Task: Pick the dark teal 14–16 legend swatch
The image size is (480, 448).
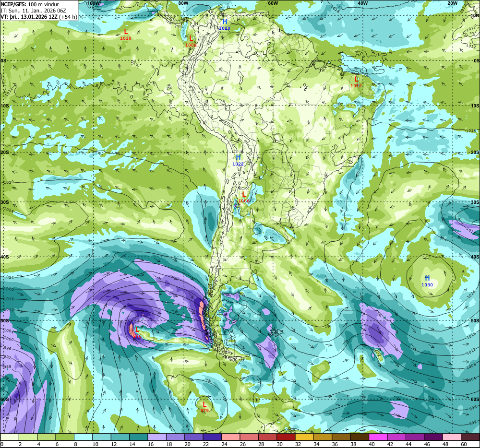Action: (x=139, y=437)
